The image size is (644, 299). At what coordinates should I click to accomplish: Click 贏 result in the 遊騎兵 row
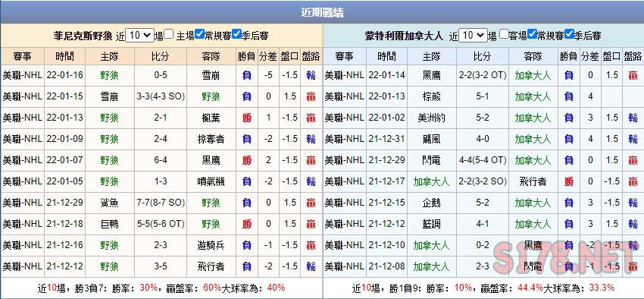311,246
